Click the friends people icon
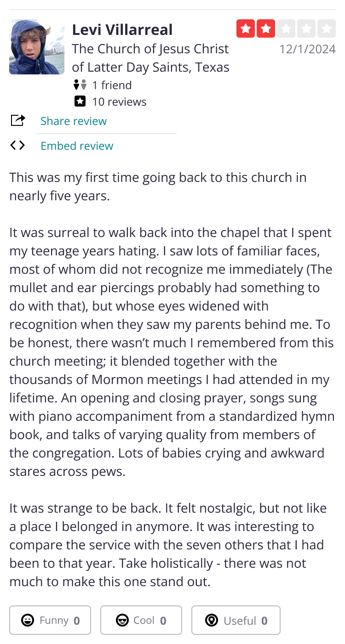 pyautogui.click(x=80, y=85)
